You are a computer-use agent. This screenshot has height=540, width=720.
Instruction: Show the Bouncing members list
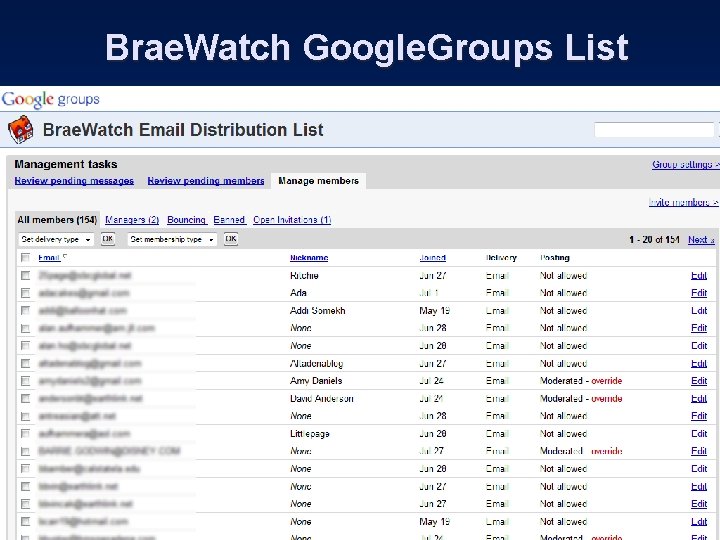coord(186,220)
